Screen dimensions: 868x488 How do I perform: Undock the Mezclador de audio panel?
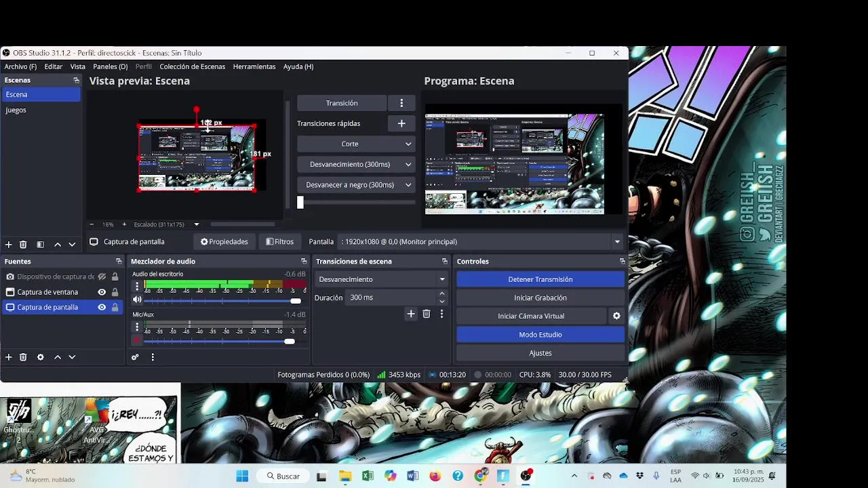[304, 261]
